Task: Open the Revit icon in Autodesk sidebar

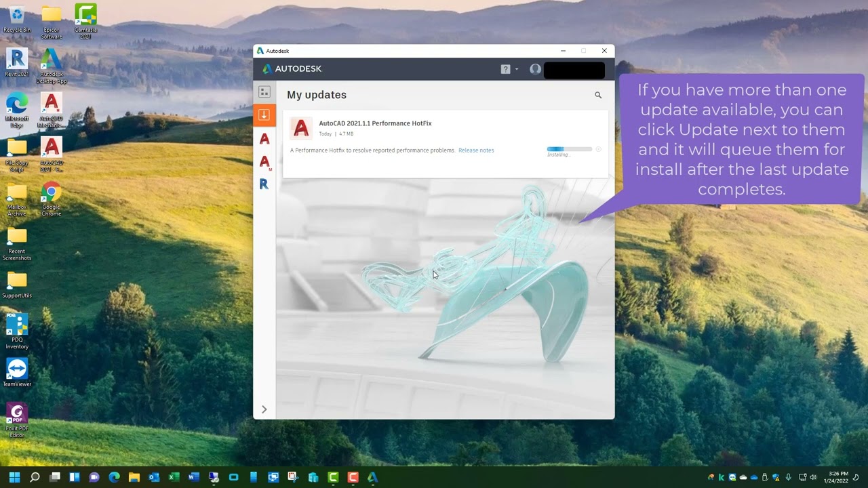Action: coord(264,184)
